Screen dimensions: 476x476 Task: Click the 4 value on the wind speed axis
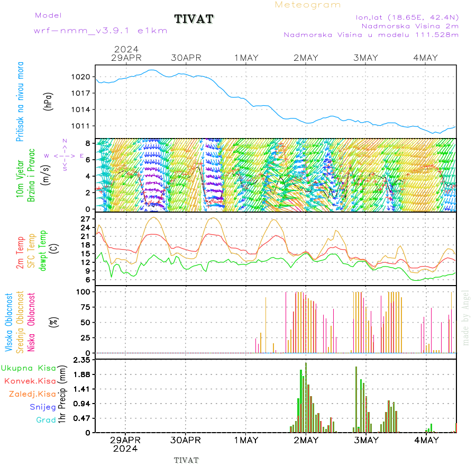coord(88,176)
